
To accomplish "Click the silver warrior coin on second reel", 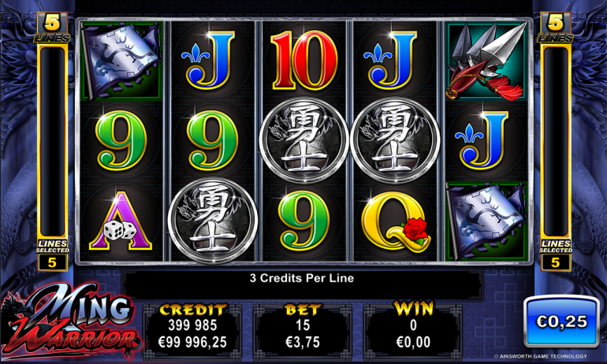I will point(213,221).
